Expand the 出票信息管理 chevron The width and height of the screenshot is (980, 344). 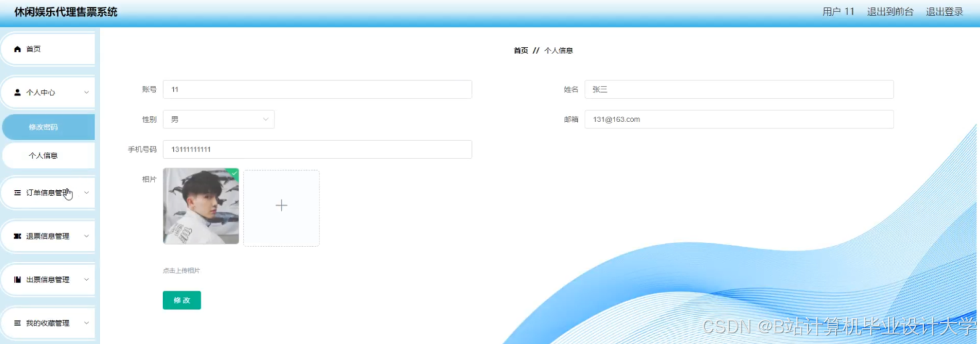tap(87, 279)
